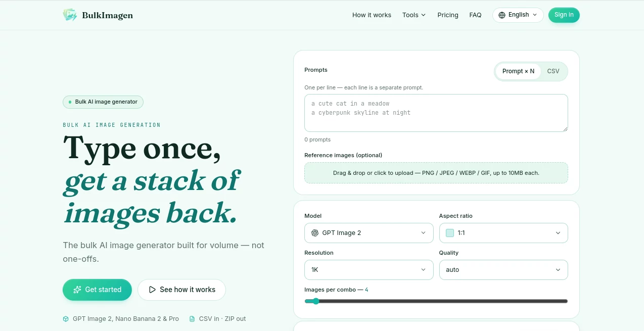
Task: Open the Resolution dropdown showing 1K
Action: 369,270
